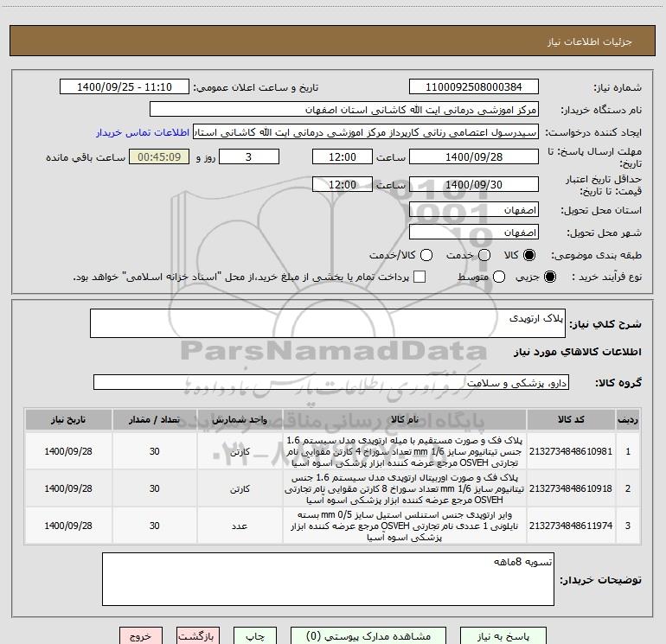
Task: Click the remaining time 00:45:09 field
Action: 159,156
